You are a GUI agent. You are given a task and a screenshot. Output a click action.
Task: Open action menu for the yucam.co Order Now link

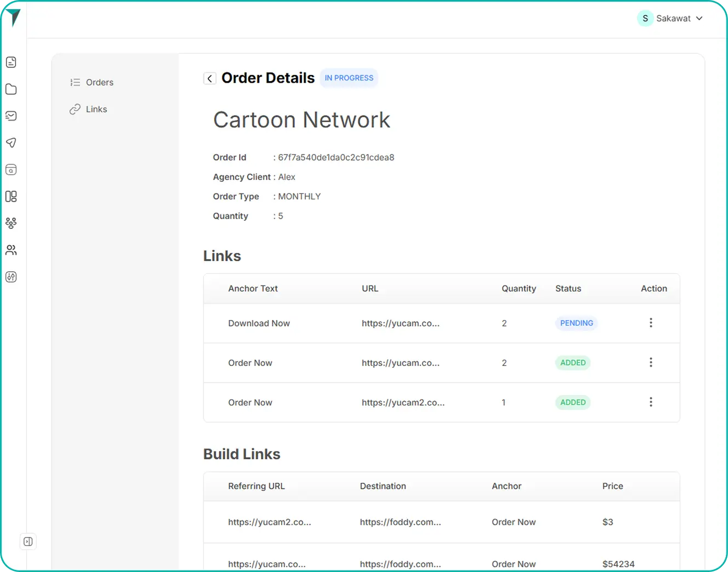(x=651, y=362)
